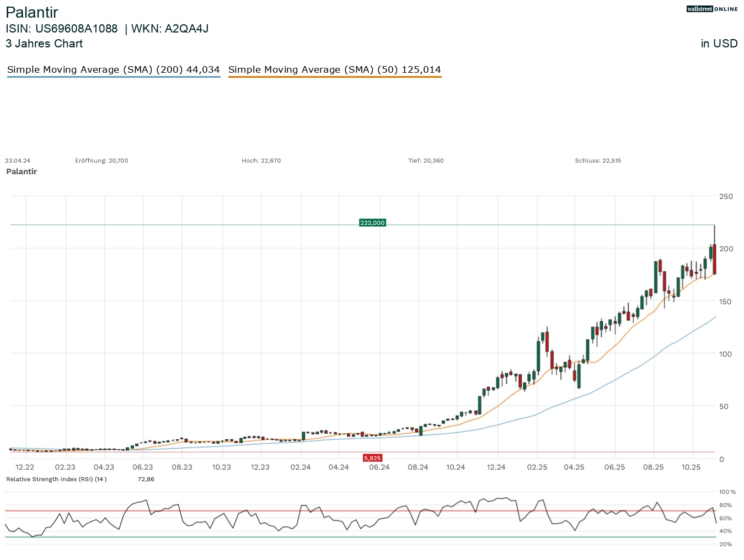Viewport: 744px width, 560px height.
Task: Click the 12.22 axis label
Action: (x=25, y=467)
